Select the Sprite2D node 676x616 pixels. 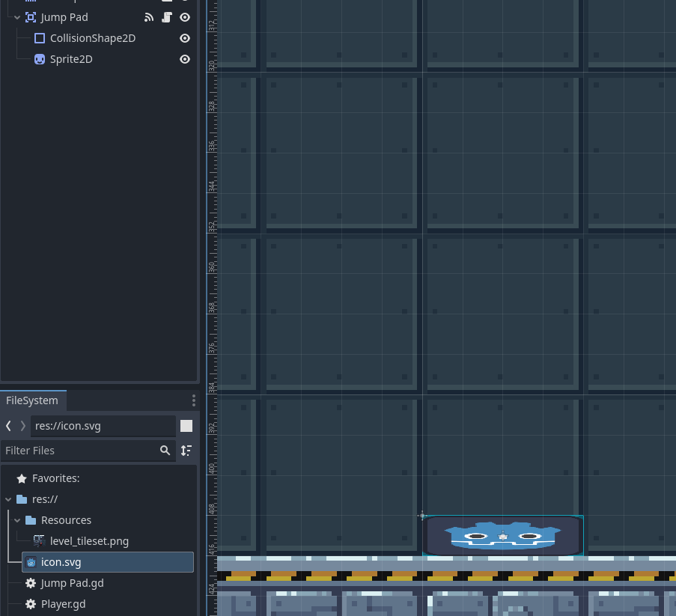pos(71,59)
